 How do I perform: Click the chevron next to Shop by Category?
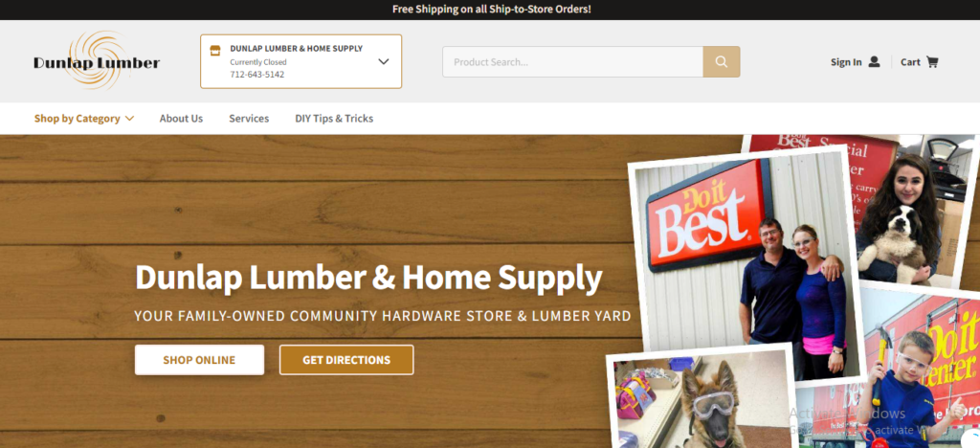[x=129, y=118]
